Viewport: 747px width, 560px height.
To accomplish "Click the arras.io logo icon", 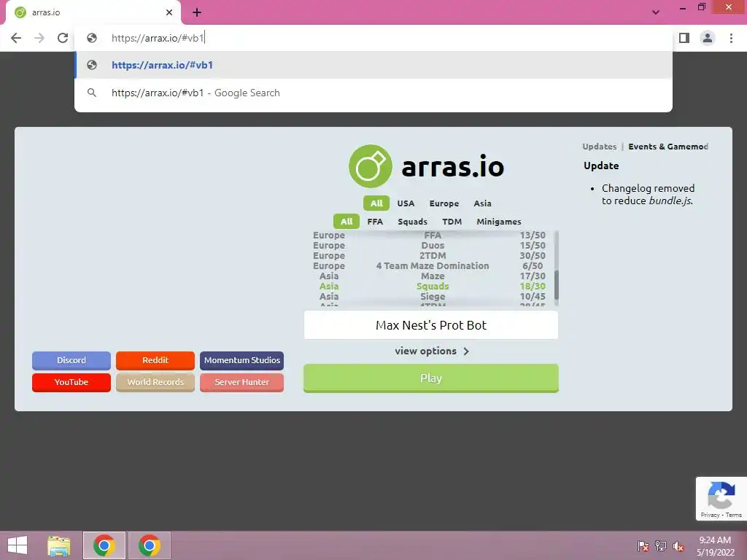I will click(x=370, y=166).
